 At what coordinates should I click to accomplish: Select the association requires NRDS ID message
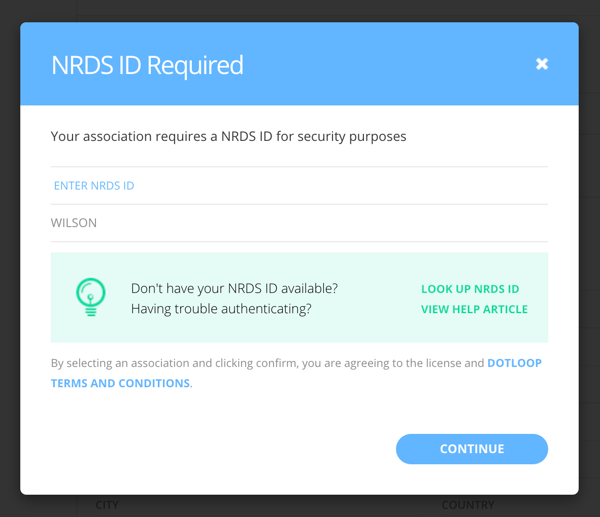[x=228, y=137]
